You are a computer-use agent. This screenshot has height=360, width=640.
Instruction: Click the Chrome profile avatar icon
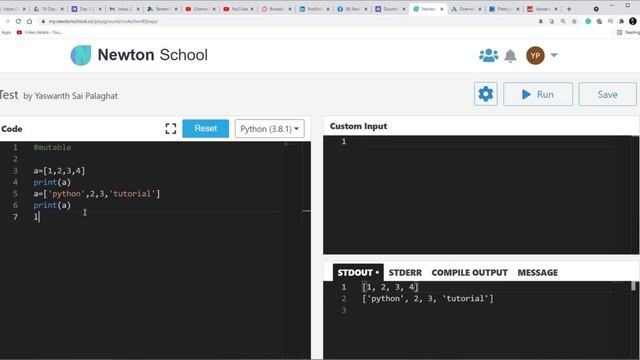(x=633, y=21)
